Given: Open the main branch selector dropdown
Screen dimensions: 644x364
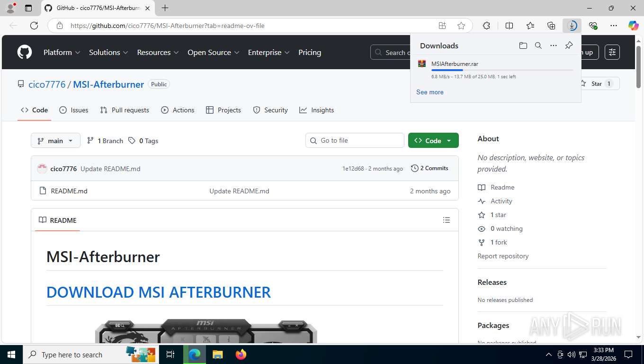Looking at the screenshot, I should [x=55, y=141].
